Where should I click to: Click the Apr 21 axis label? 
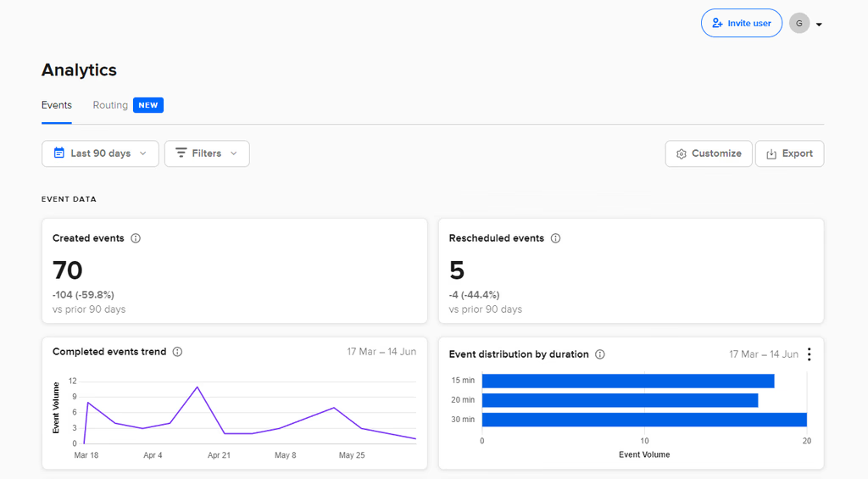[219, 455]
